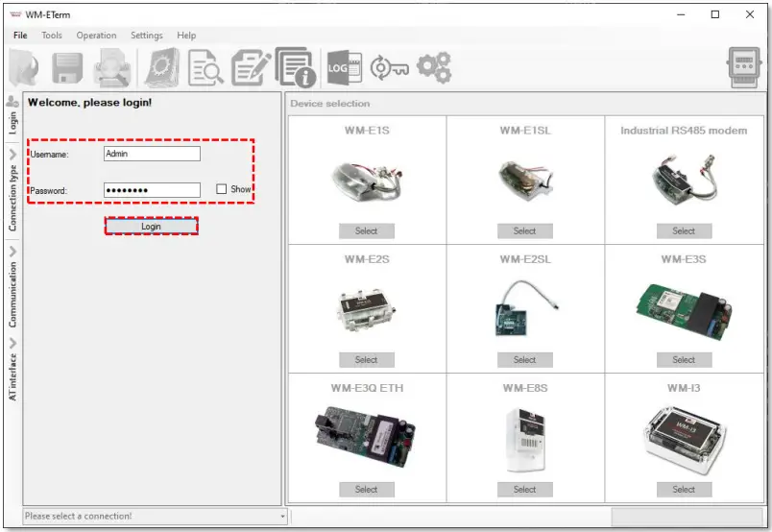Select the WM-I3 device

pos(684,490)
